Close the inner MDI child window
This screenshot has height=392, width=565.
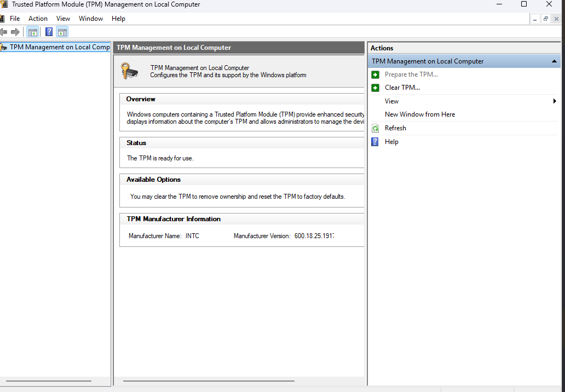click(x=556, y=19)
